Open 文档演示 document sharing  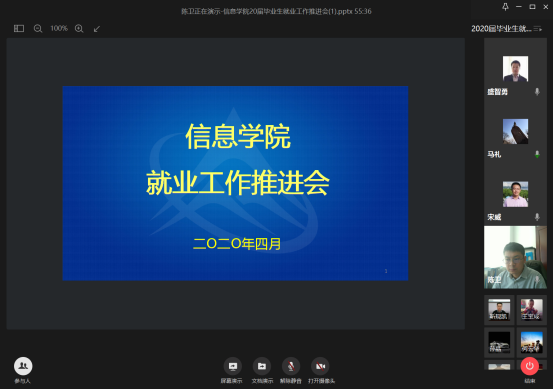click(262, 366)
